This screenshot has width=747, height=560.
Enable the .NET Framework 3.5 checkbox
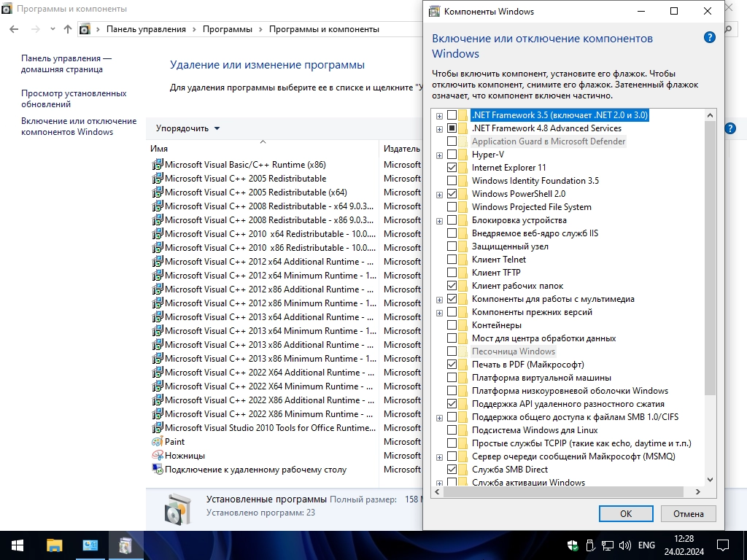[452, 115]
